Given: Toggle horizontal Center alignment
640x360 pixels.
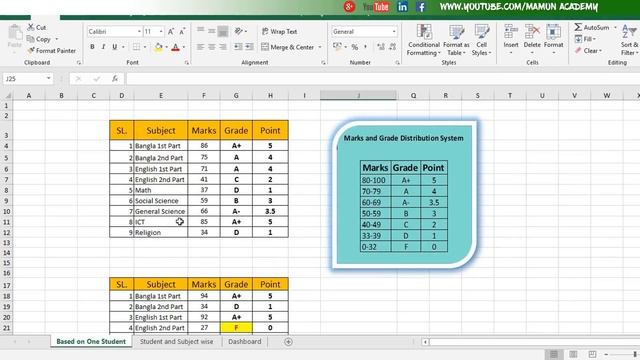Looking at the screenshot, I should pos(211,47).
